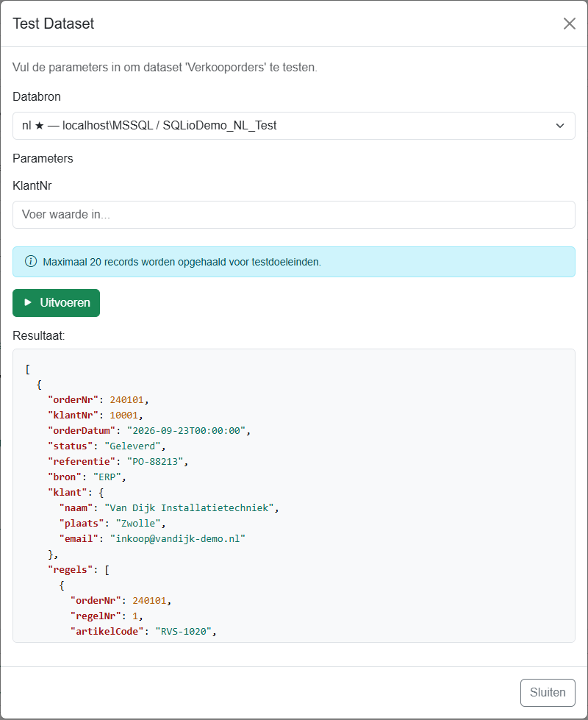Click the Resultaat label
The width and height of the screenshot is (588, 720).
(39, 335)
